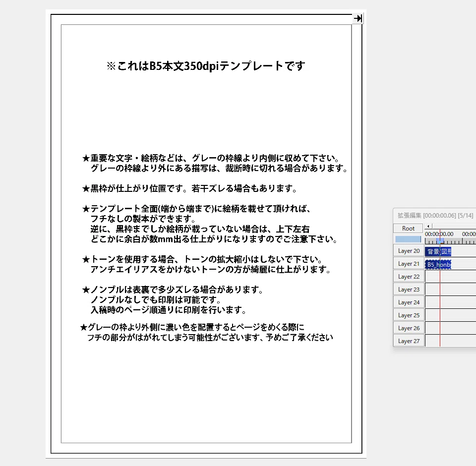Click the ノンブルなしでも印刷は可能です line
Viewport: 476px width, 466px height.
(155, 300)
